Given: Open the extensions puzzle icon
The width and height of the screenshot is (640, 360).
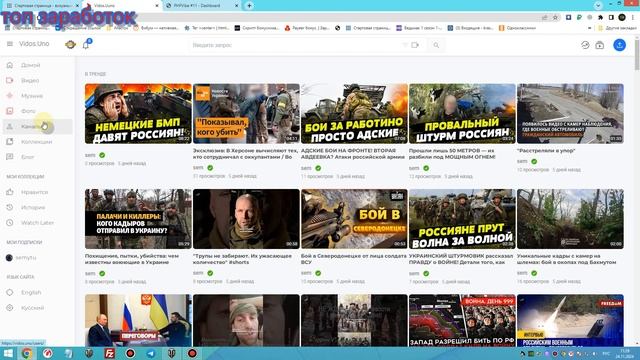Looking at the screenshot, I should (x=600, y=18).
